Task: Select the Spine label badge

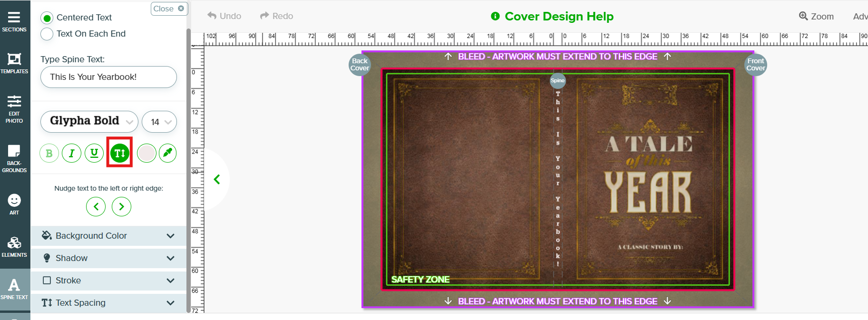Action: click(x=557, y=80)
